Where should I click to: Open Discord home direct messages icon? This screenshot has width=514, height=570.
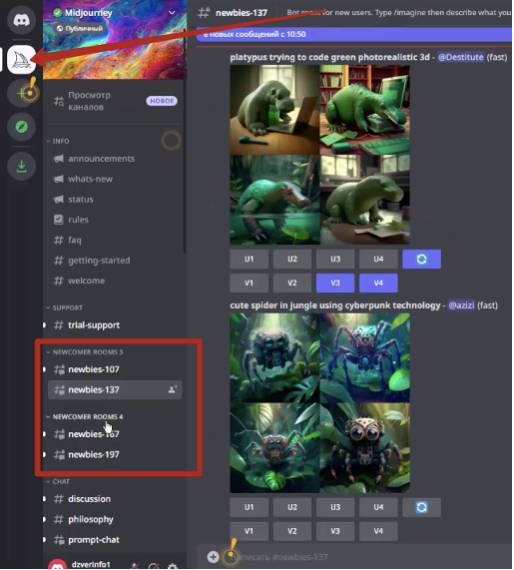21,20
